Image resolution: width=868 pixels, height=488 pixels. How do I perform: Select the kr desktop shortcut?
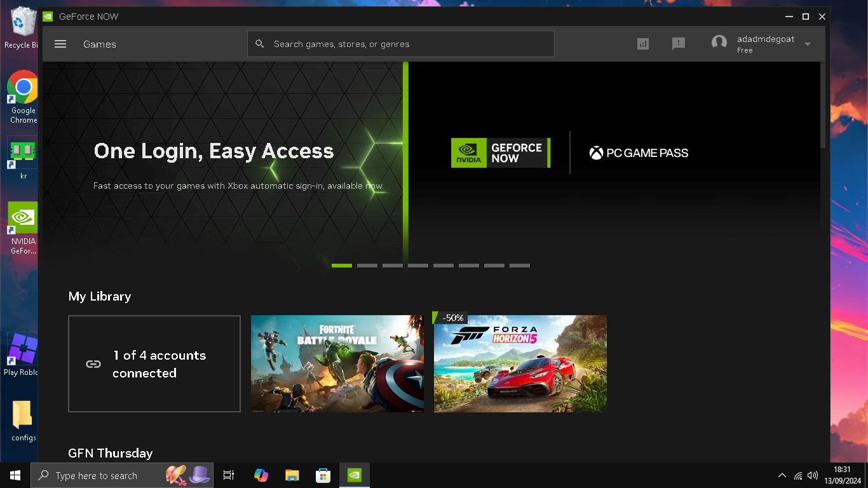[x=22, y=158]
